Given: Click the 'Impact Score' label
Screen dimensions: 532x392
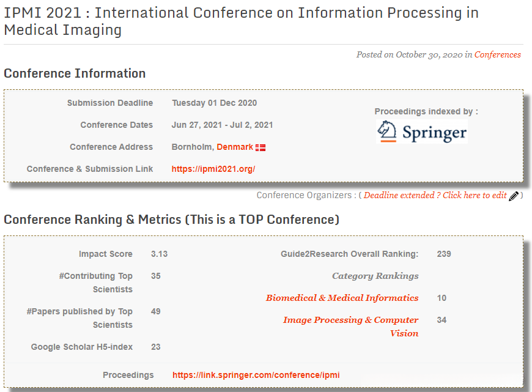Looking at the screenshot, I should [106, 254].
